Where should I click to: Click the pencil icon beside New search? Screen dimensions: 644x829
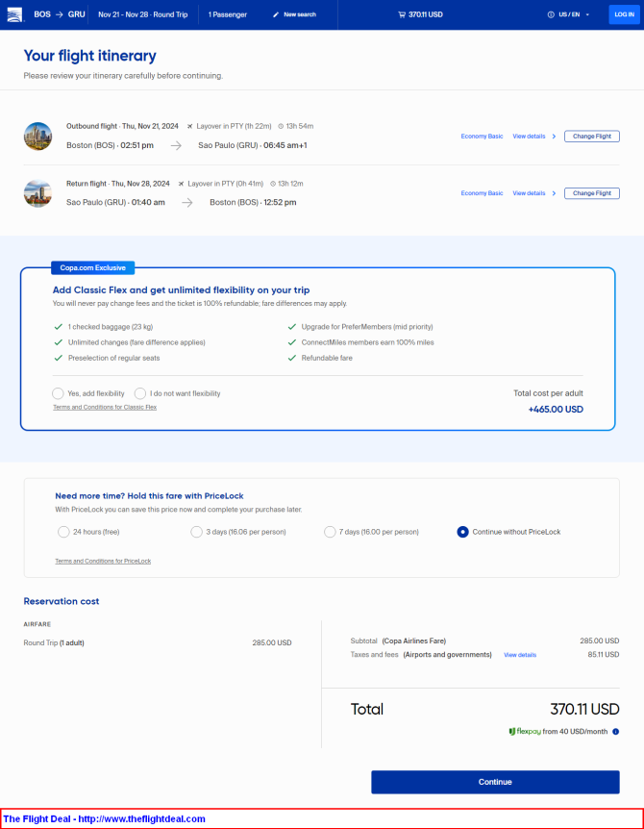pyautogui.click(x=275, y=14)
